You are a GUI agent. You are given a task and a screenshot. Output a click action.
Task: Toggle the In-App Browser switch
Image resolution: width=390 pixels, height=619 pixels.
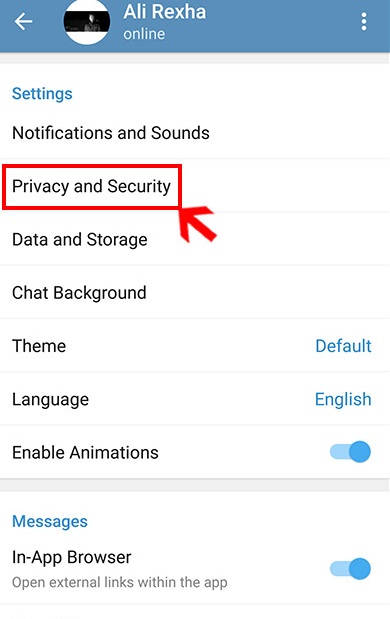tap(350, 568)
